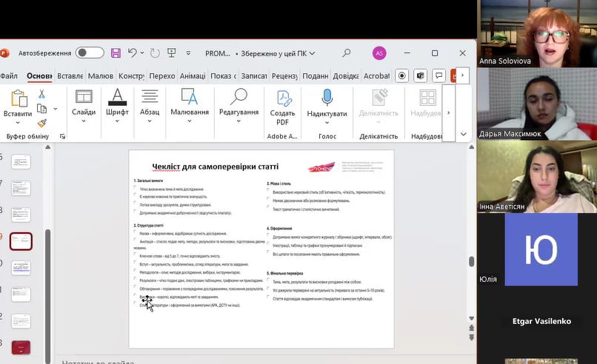The image size is (597, 364).
Task: Open the Comments speech bubble icon
Action: pyautogui.click(x=439, y=75)
